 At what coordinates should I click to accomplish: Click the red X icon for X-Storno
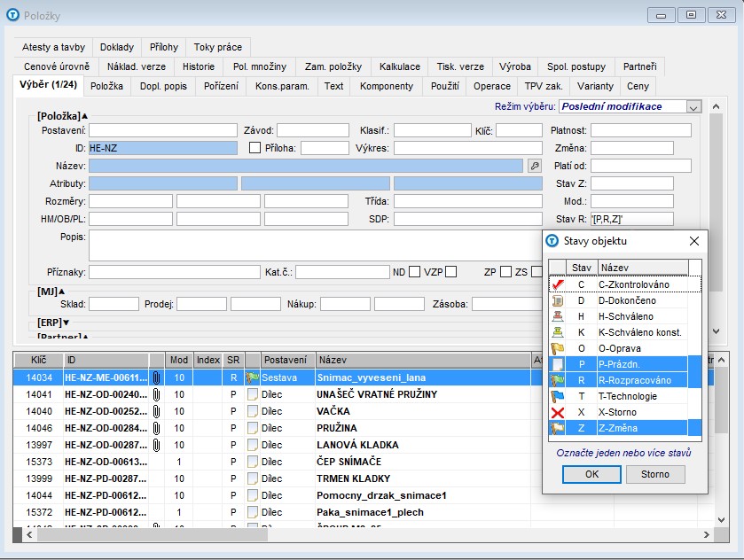[x=558, y=412]
